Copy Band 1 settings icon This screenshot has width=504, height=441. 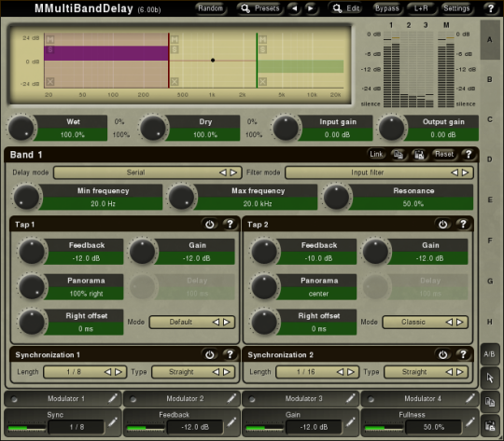point(399,155)
